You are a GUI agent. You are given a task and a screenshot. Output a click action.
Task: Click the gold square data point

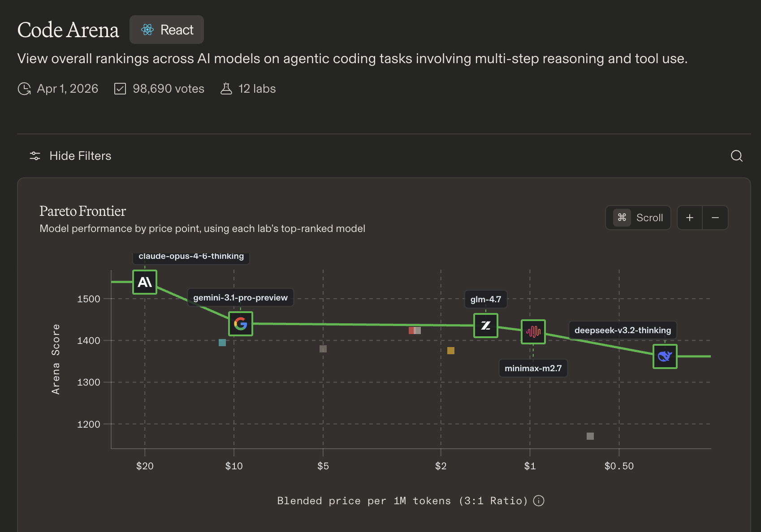(451, 351)
